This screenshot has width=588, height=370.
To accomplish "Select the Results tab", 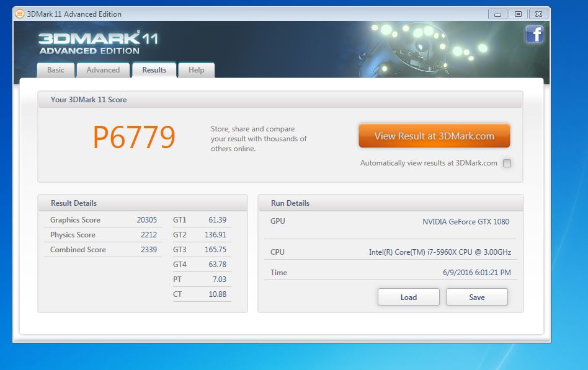I will pos(154,70).
